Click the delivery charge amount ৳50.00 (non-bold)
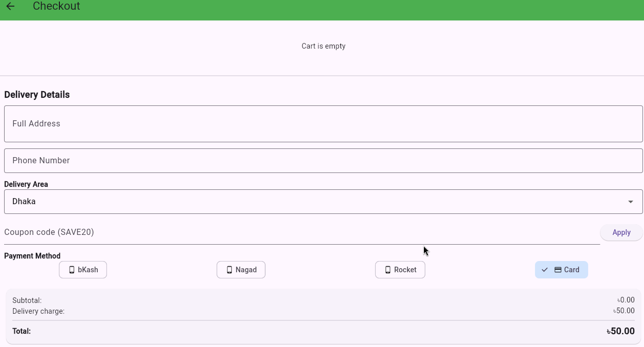This screenshot has width=644, height=347. tap(624, 311)
